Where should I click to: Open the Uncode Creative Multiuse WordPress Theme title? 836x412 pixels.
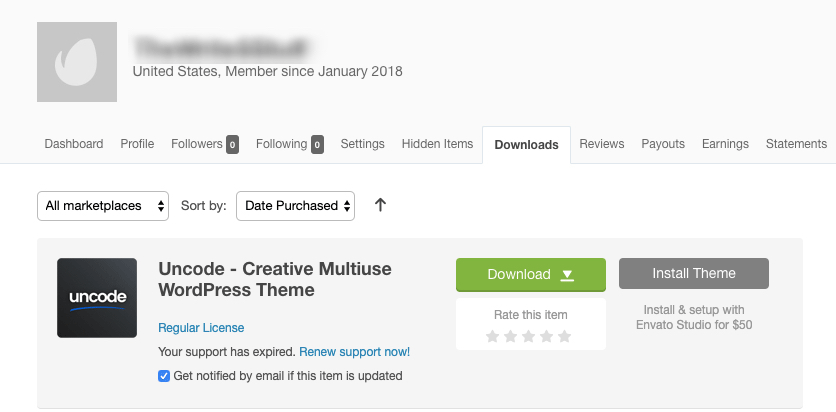[x=275, y=279]
